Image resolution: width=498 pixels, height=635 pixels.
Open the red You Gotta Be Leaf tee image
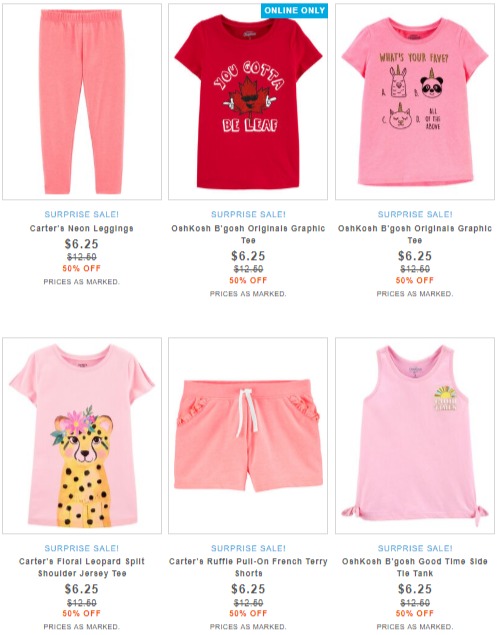[248, 102]
